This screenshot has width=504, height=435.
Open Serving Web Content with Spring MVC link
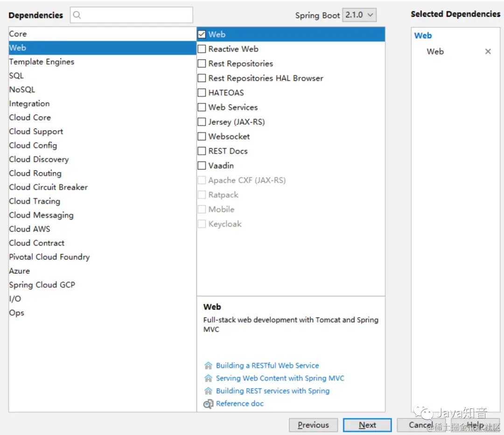tap(280, 378)
